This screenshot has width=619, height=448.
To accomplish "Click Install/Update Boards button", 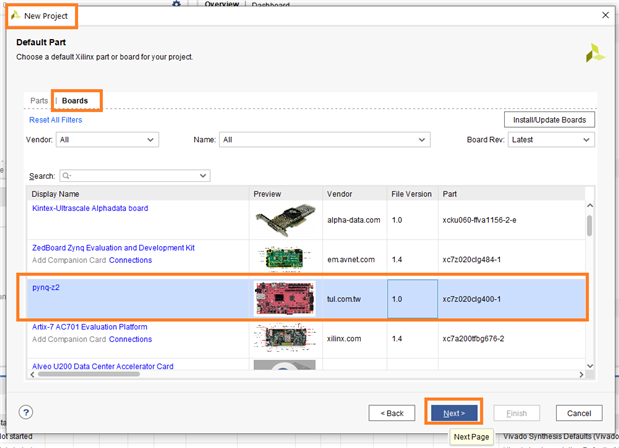I will point(549,120).
